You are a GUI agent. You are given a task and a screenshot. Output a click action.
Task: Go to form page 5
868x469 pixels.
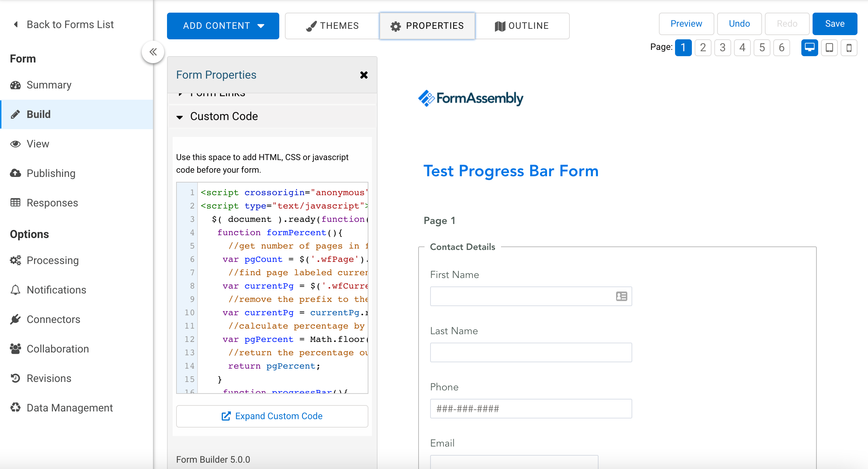762,47
